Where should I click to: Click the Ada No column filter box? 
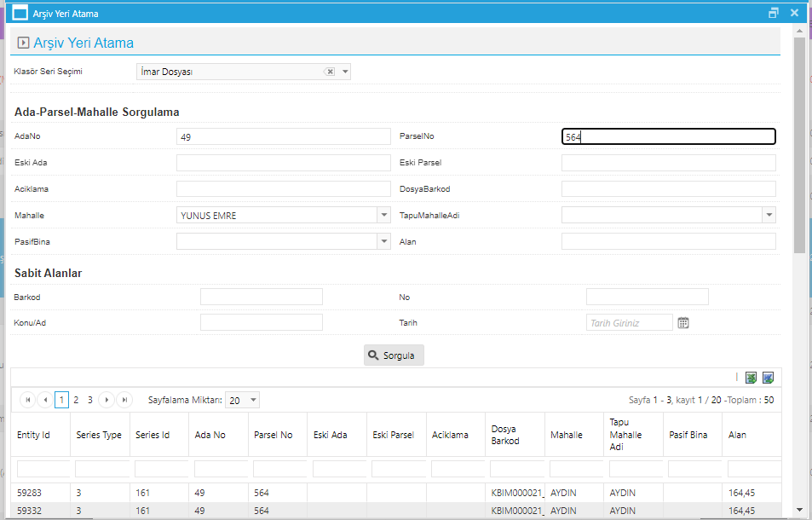coord(222,469)
